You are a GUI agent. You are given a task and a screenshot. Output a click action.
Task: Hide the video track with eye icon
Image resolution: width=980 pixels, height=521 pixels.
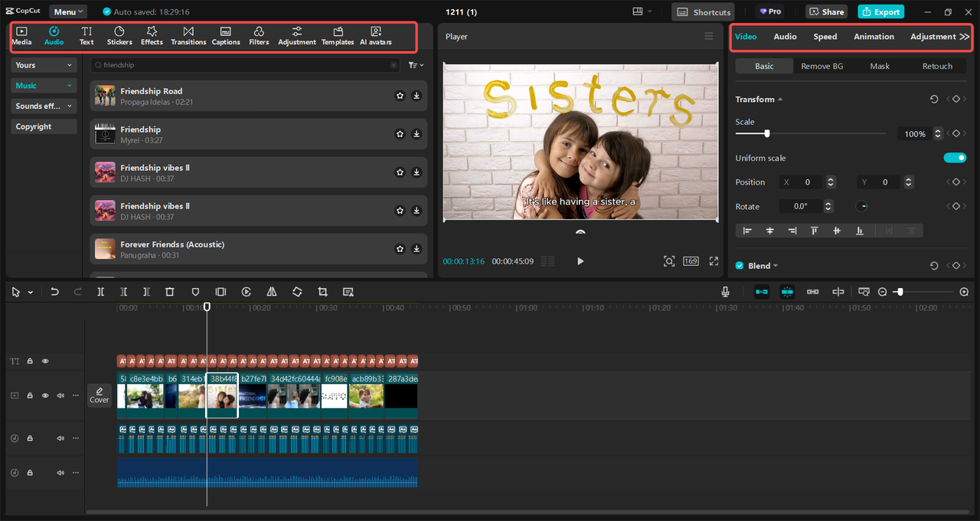tap(45, 395)
